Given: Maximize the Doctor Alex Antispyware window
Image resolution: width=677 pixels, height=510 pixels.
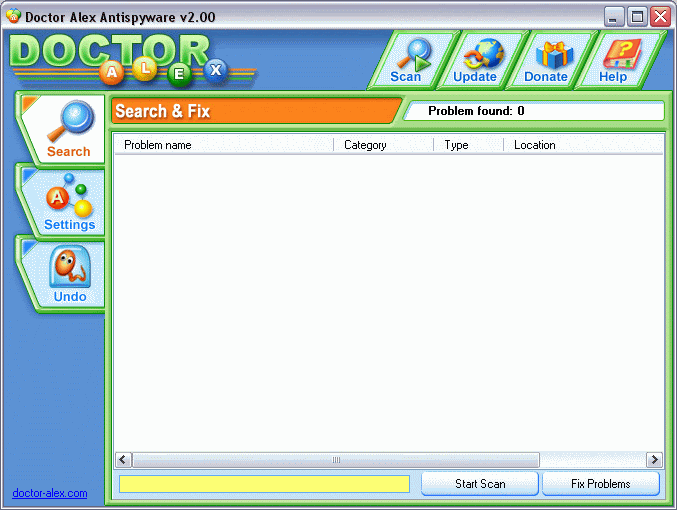Looking at the screenshot, I should [x=637, y=16].
